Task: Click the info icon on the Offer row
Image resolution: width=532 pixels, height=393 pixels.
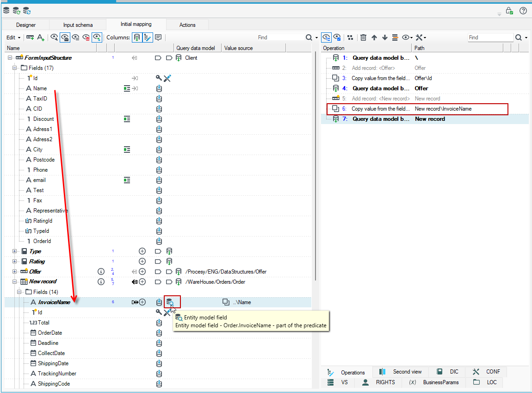Action: [x=101, y=272]
